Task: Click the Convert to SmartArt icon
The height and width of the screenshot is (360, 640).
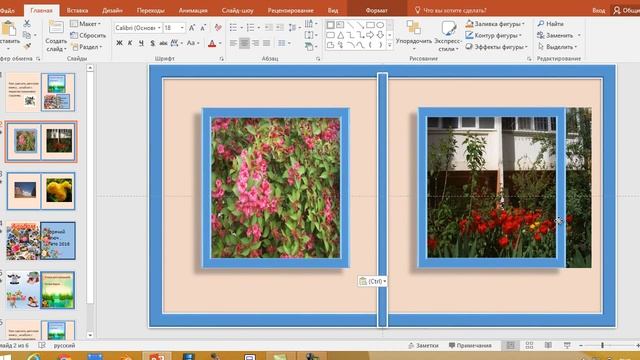Action: coord(309,47)
